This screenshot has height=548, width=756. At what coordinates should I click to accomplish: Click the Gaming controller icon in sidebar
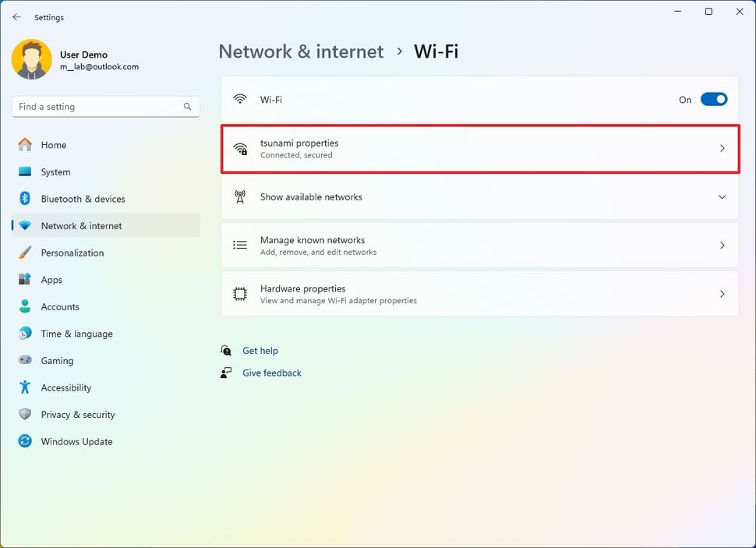point(24,360)
